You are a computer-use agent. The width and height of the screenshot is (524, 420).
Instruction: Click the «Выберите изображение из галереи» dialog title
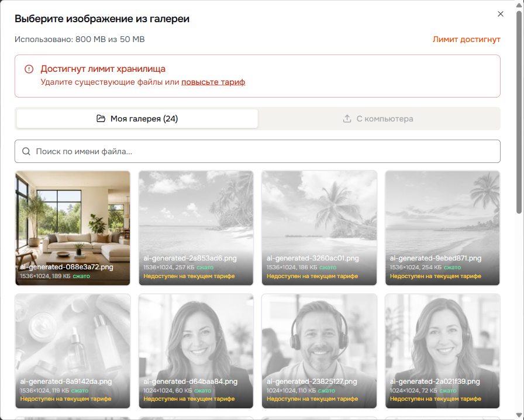(x=102, y=19)
